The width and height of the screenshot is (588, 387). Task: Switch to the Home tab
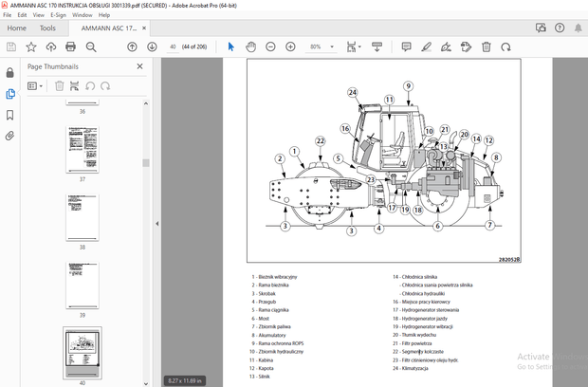click(x=17, y=28)
